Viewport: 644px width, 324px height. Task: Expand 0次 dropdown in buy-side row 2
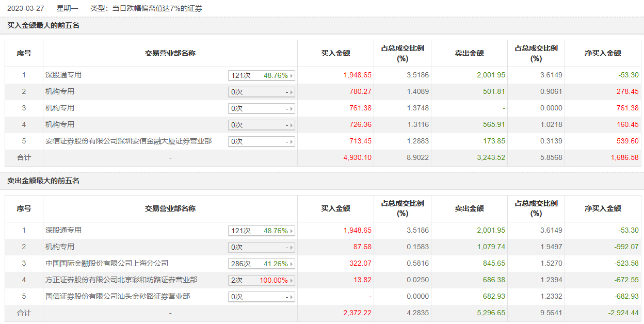click(x=262, y=92)
